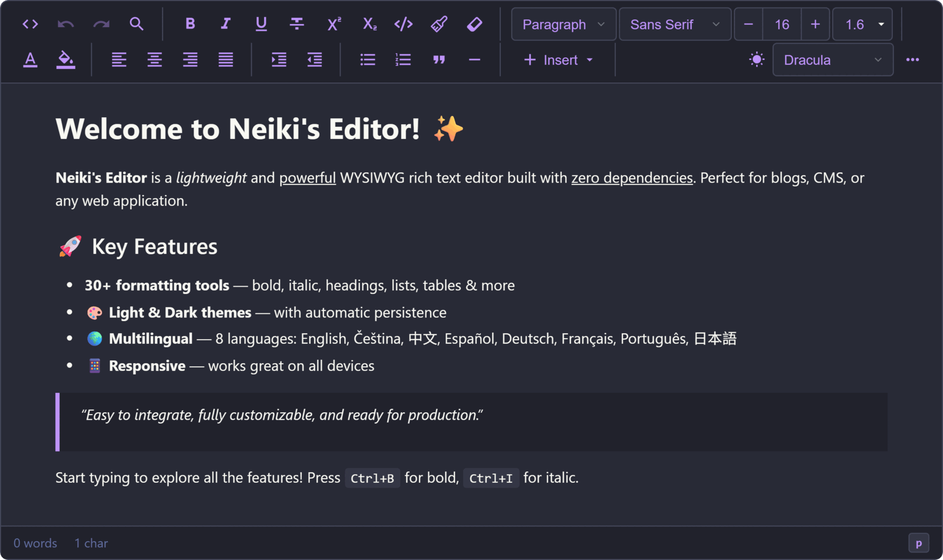Toggle strikethrough formatting
The height and width of the screenshot is (560, 943).
(297, 24)
